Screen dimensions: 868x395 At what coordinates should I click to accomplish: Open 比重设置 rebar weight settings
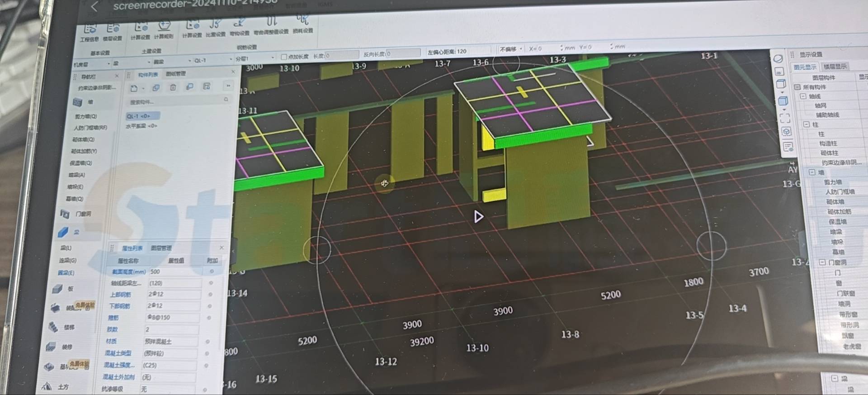coord(216,28)
